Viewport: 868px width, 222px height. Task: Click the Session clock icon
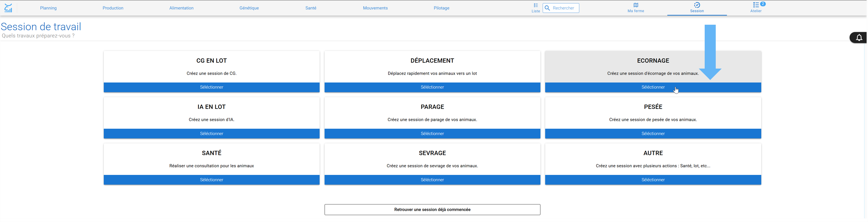697,5
